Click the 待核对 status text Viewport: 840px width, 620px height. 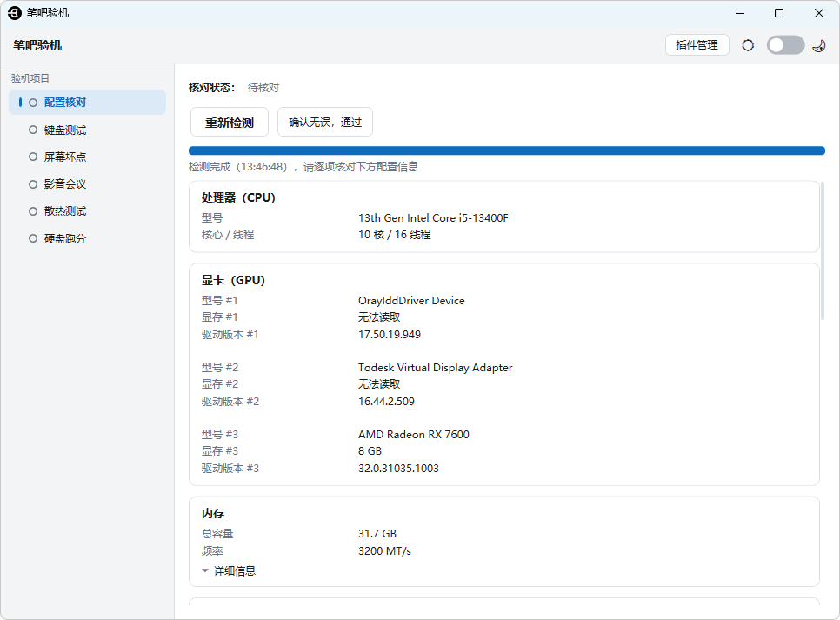(x=263, y=87)
